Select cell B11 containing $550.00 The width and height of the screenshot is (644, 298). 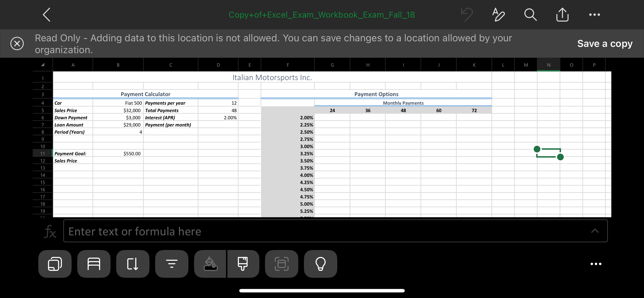(x=118, y=153)
